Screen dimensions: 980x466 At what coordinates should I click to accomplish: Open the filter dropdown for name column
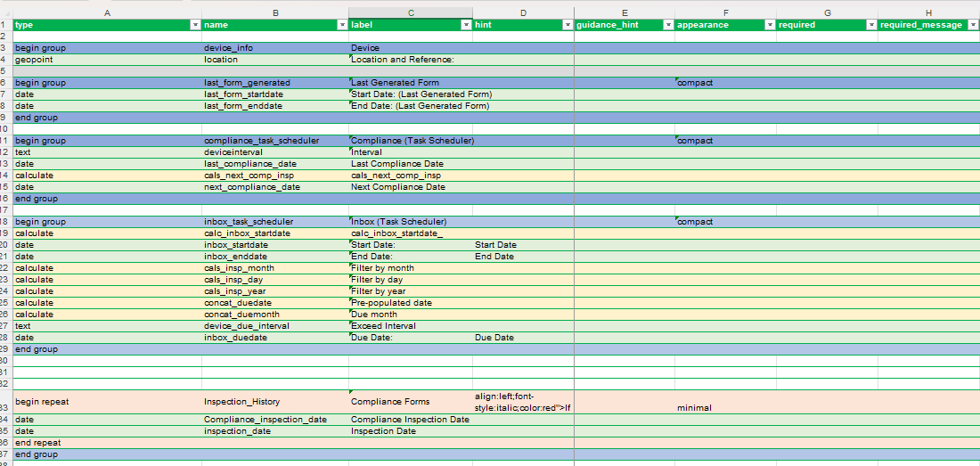click(342, 25)
